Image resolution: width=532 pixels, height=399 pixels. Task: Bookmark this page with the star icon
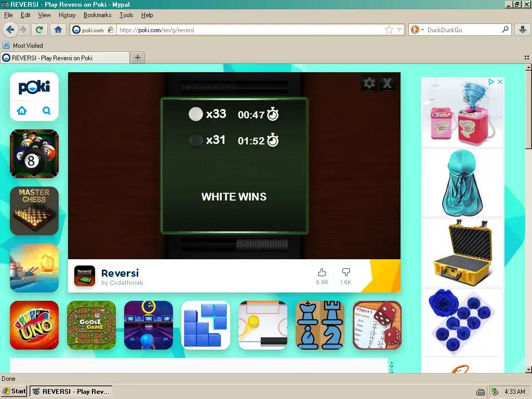[x=389, y=30]
